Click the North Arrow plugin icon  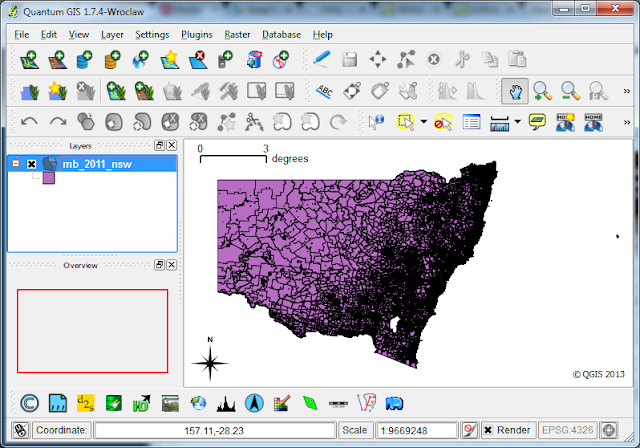tap(254, 404)
